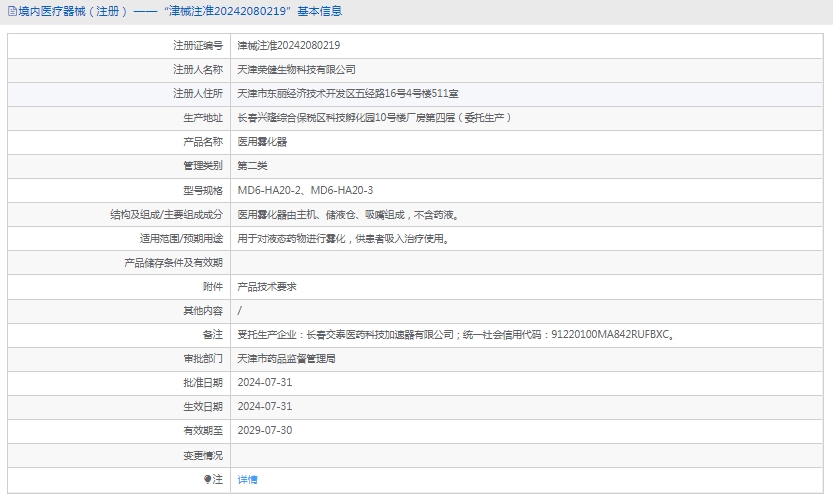
Task: Click the production address 长春兴隆综合保税区 cell
Action: click(x=375, y=118)
